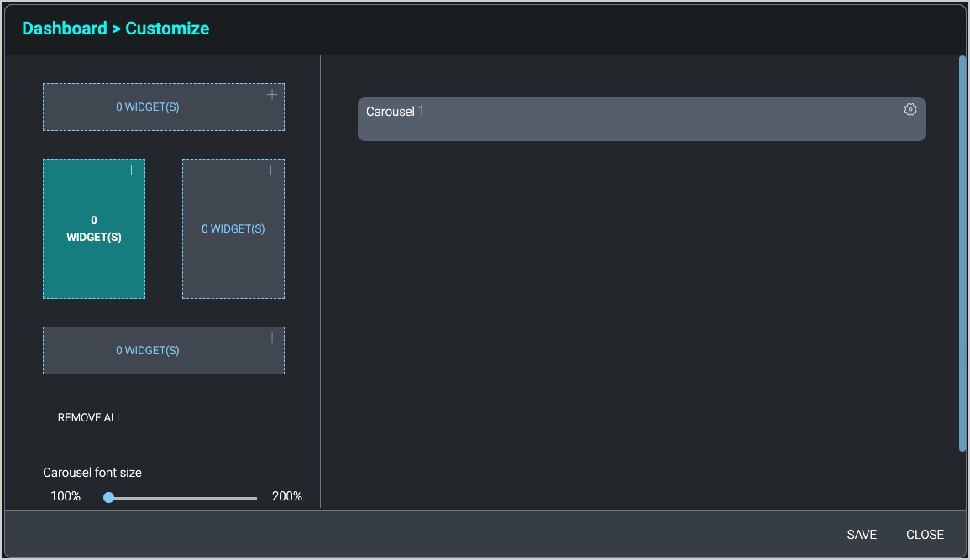Select the right 0 WIDGET(S) placeholder
This screenshot has width=970, height=560.
pos(233,228)
